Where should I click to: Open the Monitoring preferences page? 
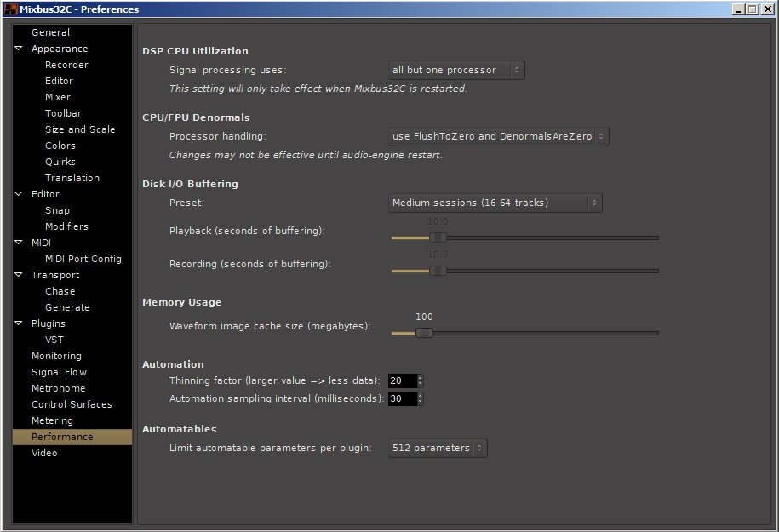click(x=56, y=356)
